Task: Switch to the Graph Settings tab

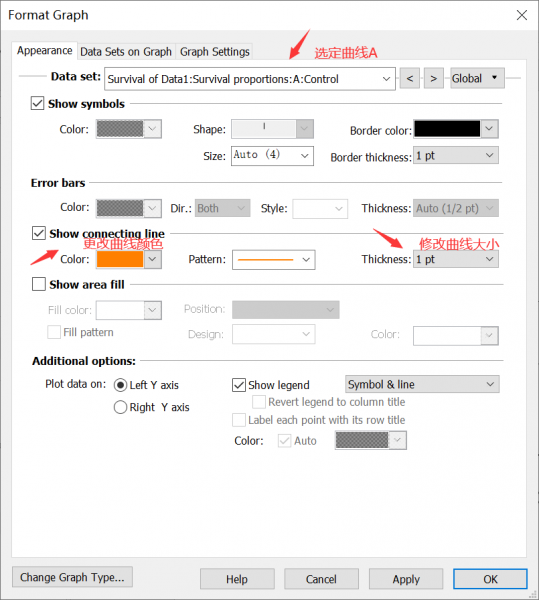Action: click(215, 52)
